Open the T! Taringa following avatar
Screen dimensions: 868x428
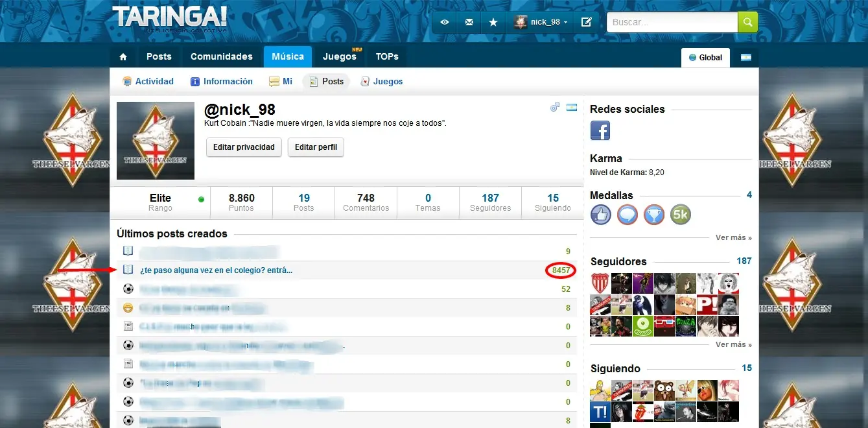pyautogui.click(x=600, y=412)
